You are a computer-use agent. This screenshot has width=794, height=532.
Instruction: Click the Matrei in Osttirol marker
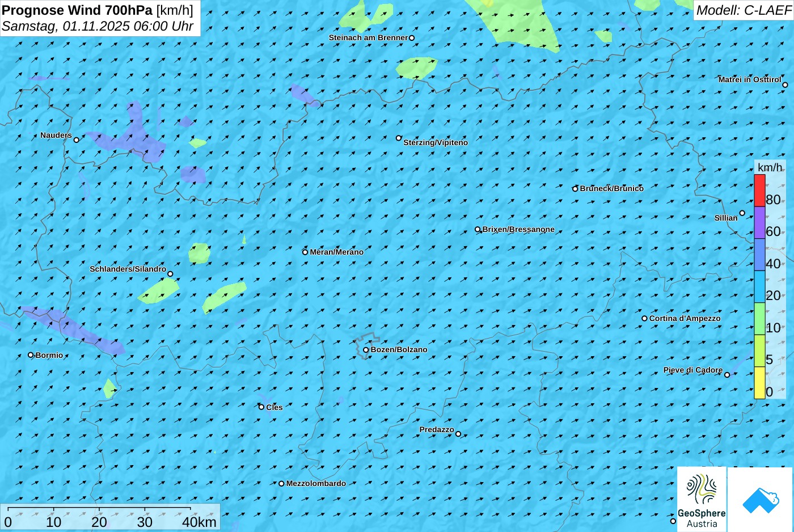pyautogui.click(x=785, y=85)
